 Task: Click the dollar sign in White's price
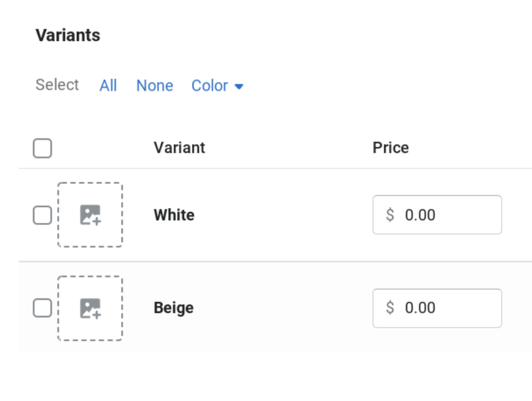coord(390,215)
